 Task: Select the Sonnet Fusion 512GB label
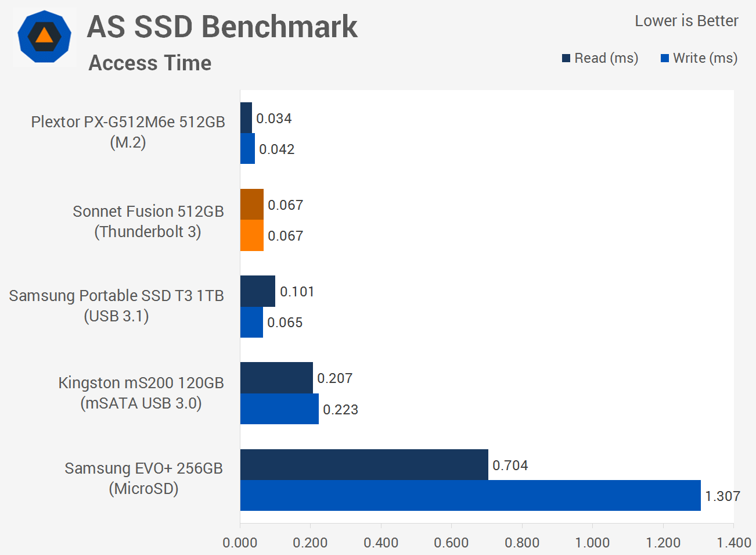coord(148,221)
